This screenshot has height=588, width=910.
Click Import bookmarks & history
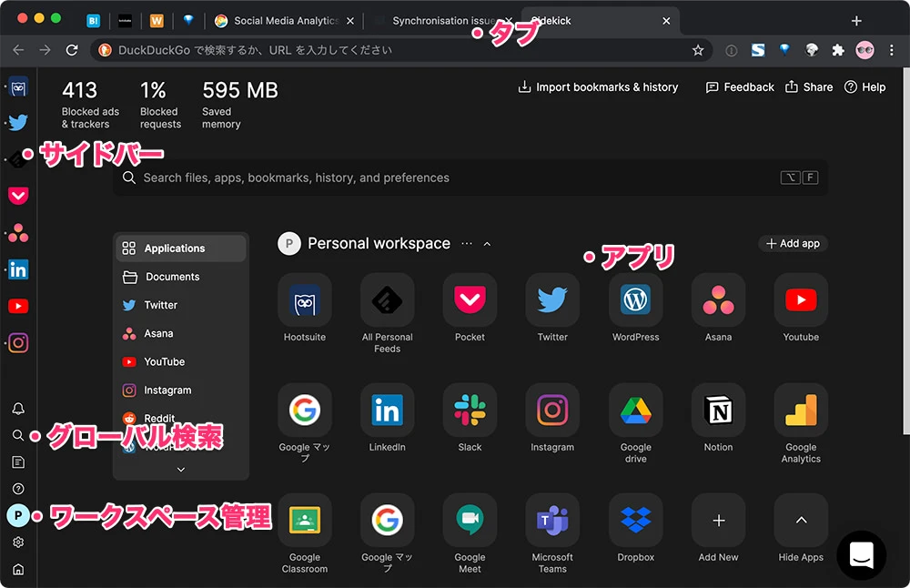pyautogui.click(x=598, y=87)
